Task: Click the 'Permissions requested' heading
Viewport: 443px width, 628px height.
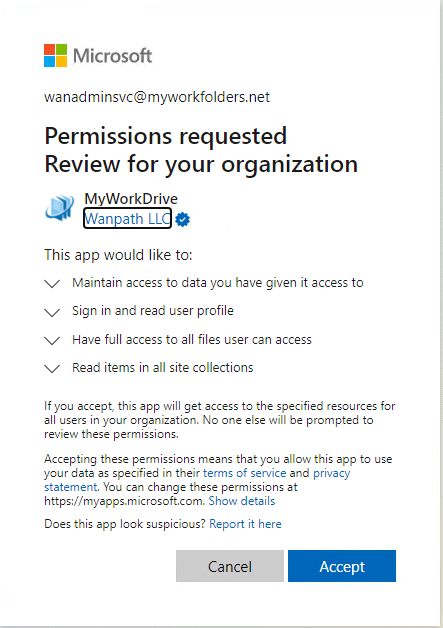Action: 166,136
